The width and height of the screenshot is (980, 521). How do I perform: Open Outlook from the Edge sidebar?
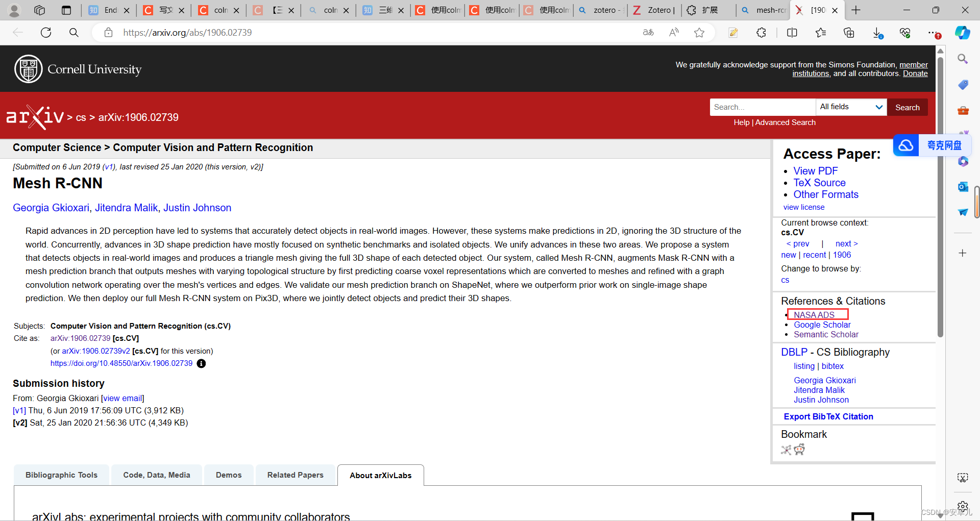pyautogui.click(x=963, y=187)
